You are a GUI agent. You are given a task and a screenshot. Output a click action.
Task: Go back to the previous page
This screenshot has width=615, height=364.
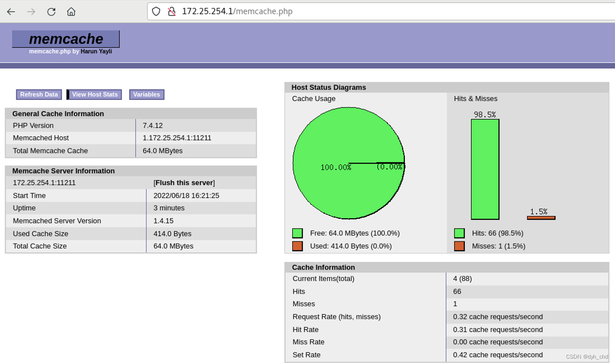pyautogui.click(x=11, y=12)
